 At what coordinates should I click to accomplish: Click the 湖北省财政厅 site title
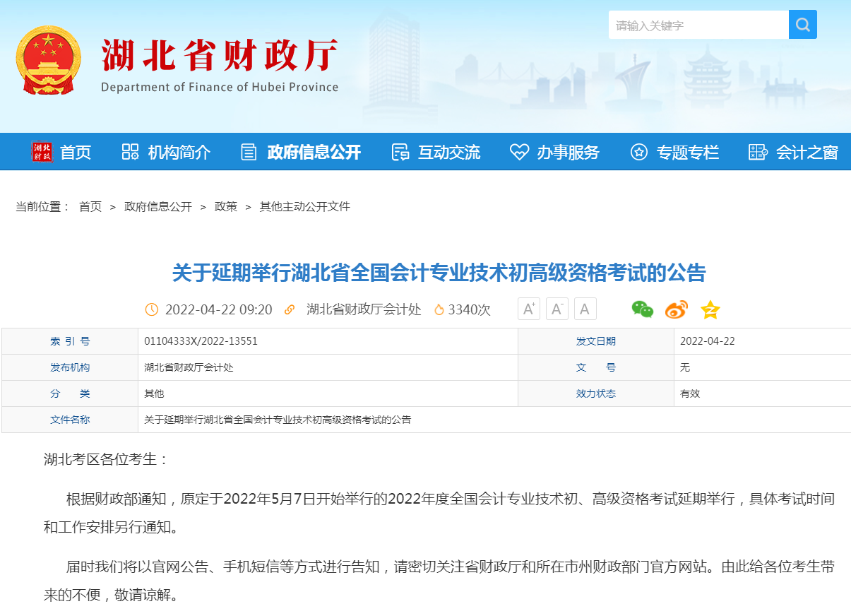[220, 57]
